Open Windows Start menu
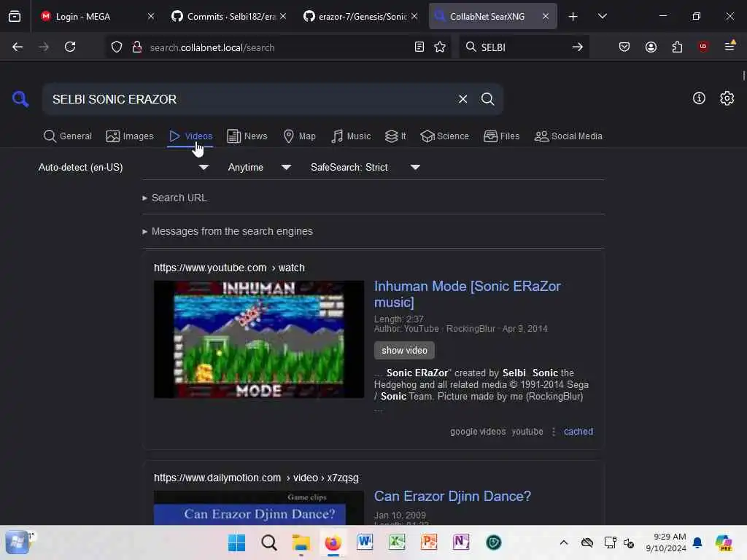Image resolution: width=747 pixels, height=560 pixels. click(x=236, y=542)
